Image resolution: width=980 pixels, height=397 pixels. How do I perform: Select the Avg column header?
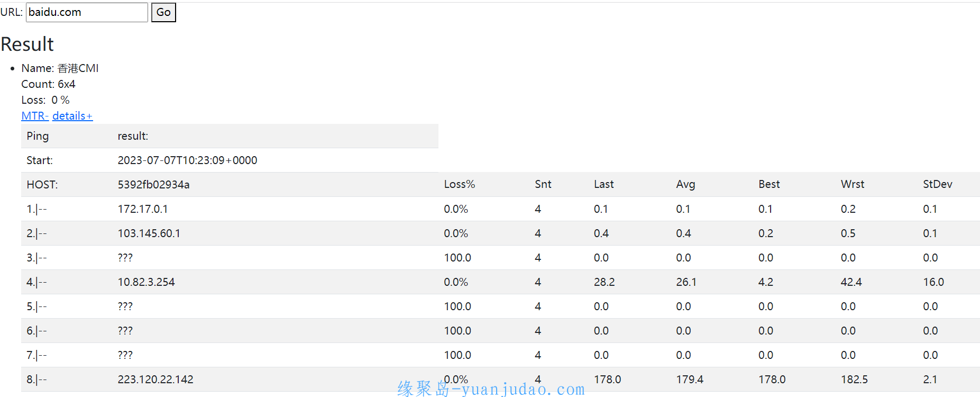(685, 184)
